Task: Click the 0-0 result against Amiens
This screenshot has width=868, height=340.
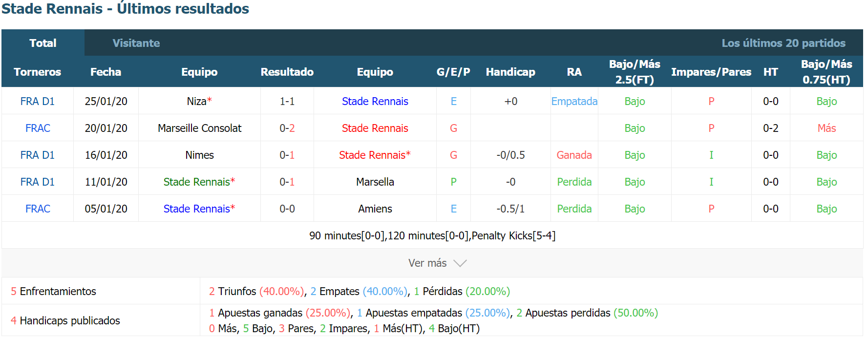Action: point(287,209)
